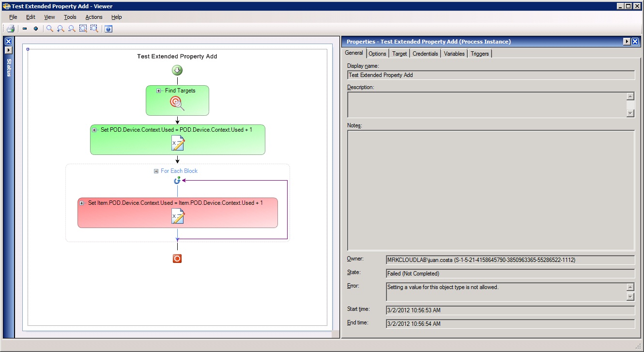The image size is (644, 352).
Task: Switch to the Triggers tab
Action: click(480, 54)
